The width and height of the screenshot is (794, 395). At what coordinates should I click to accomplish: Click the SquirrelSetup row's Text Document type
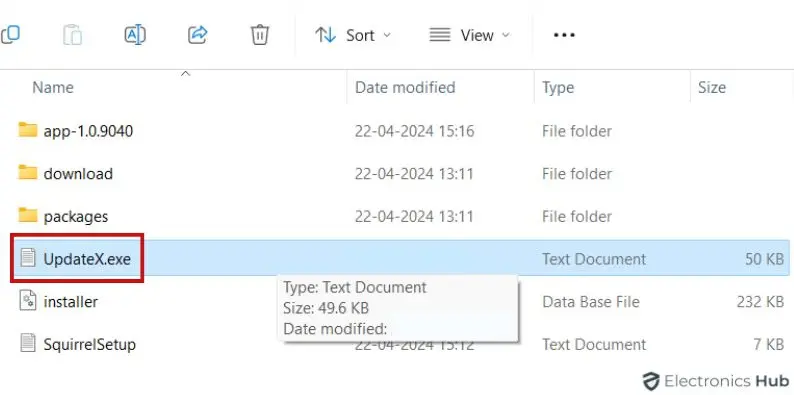(594, 344)
